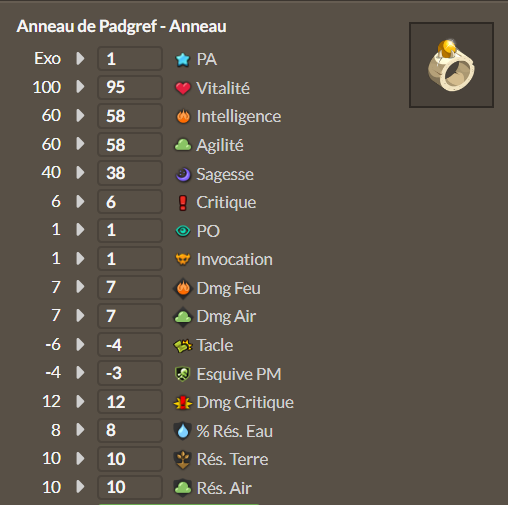Click the red exclamation Critique icon
This screenshot has width=508, height=505.
pos(183,203)
